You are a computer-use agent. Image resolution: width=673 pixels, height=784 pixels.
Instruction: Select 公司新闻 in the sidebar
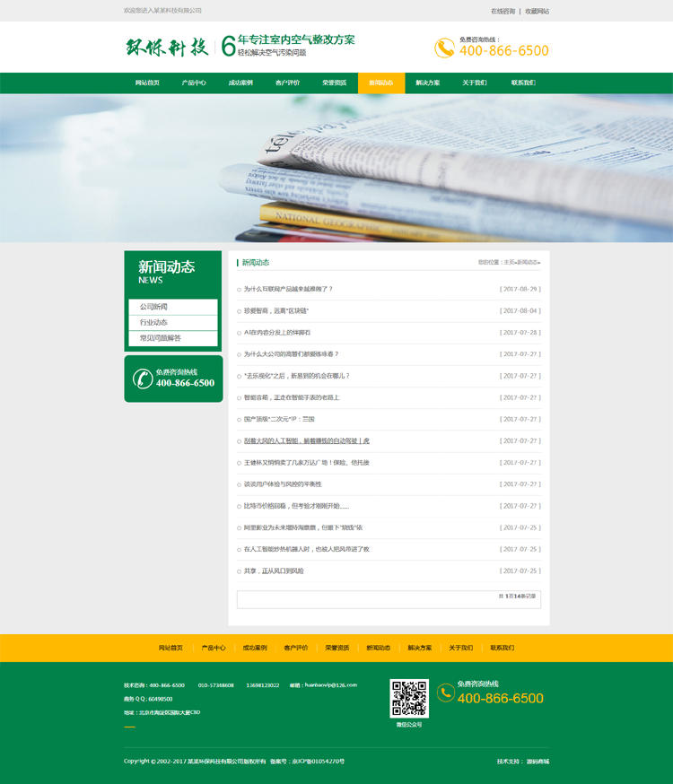tap(173, 307)
